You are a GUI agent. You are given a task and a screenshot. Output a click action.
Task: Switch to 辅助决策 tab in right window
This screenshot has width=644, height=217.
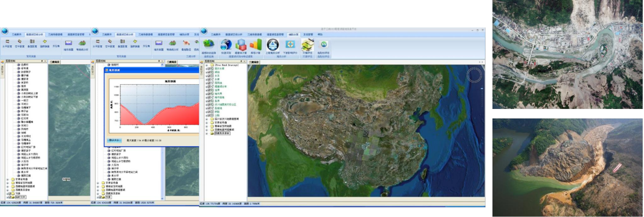click(x=293, y=34)
